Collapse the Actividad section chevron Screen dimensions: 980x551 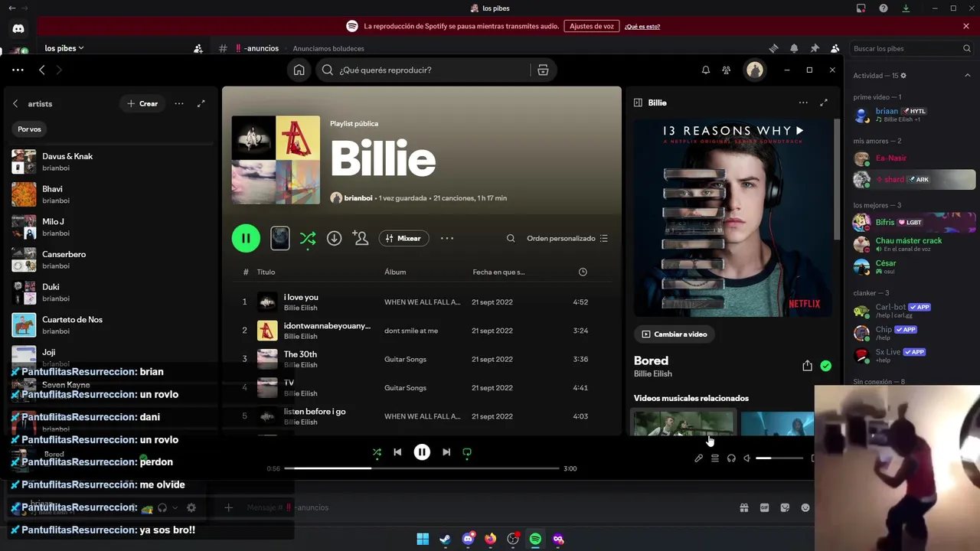(968, 76)
